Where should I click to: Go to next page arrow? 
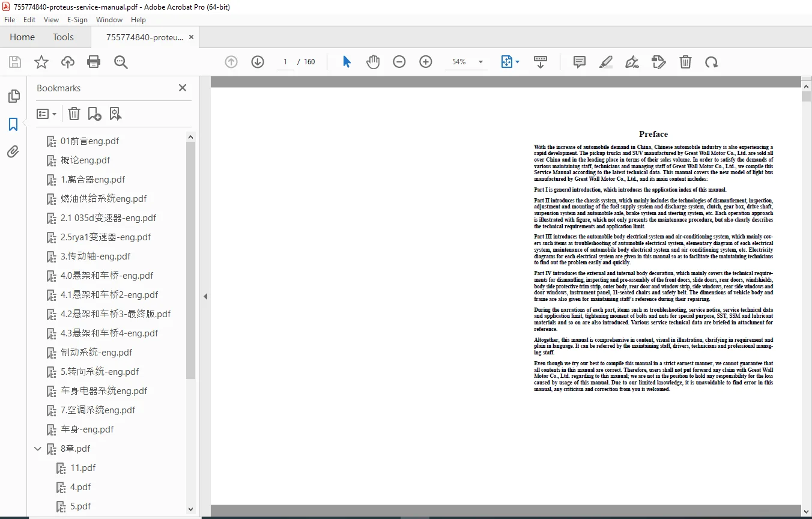point(258,62)
